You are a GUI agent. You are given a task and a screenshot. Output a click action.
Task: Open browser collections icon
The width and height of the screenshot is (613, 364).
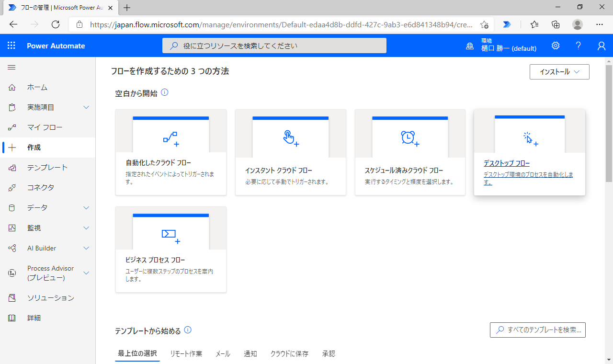pyautogui.click(x=556, y=24)
